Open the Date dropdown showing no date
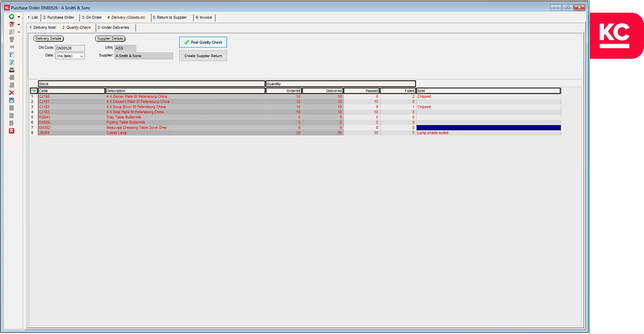Image resolution: width=644 pixels, height=334 pixels. pos(70,56)
